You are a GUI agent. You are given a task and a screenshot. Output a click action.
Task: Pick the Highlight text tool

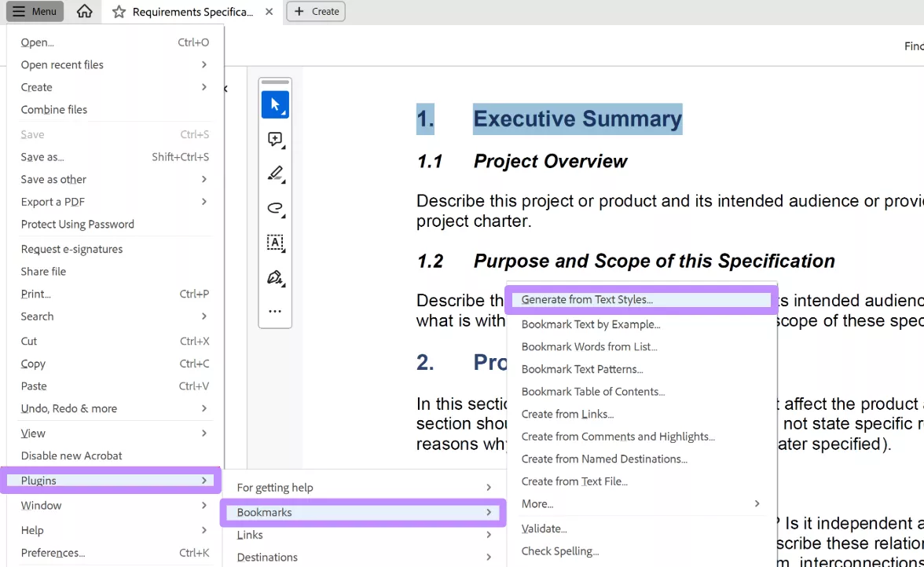pos(275,174)
